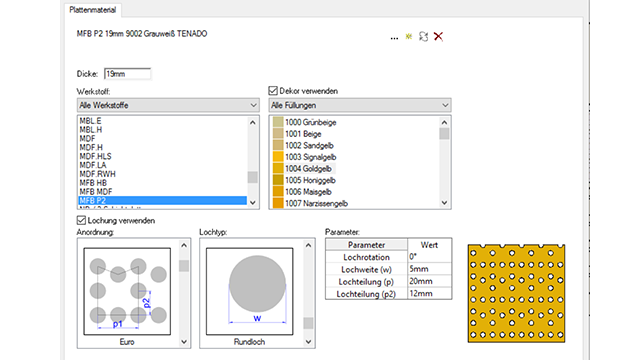Click the Anordnung list scrollbar thumb

pos(184,266)
